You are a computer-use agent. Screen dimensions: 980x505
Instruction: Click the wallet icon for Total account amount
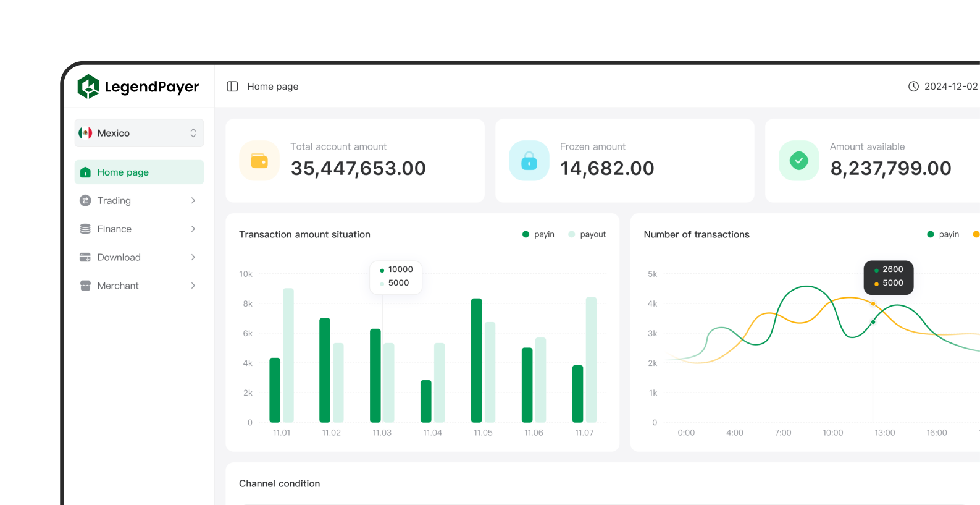coord(259,161)
